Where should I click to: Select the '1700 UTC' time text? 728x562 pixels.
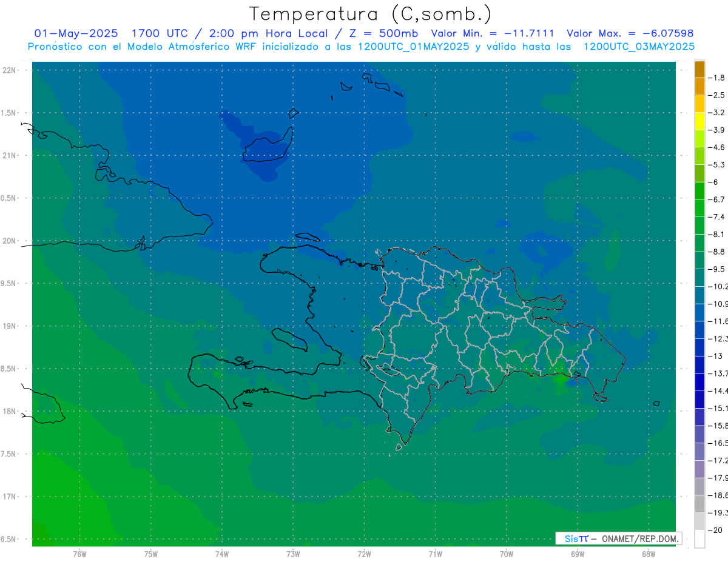(160, 33)
